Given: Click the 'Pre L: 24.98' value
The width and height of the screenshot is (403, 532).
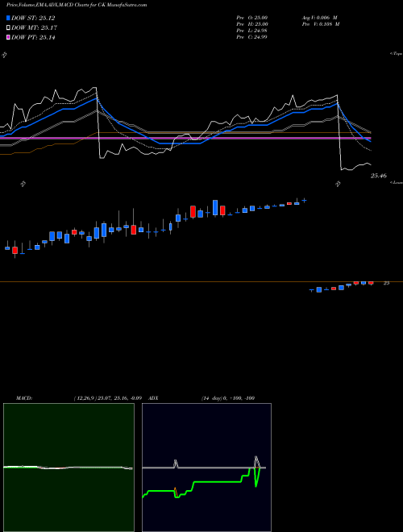Looking at the screenshot, I should 252,31.
